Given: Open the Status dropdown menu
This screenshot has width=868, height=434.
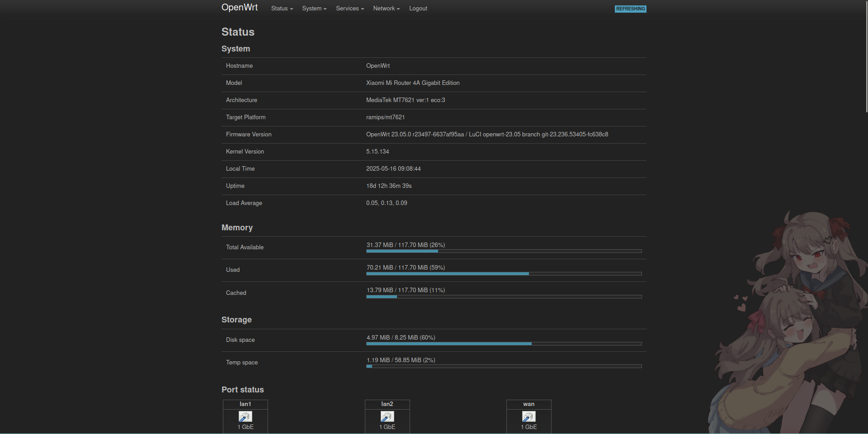Looking at the screenshot, I should 282,9.
